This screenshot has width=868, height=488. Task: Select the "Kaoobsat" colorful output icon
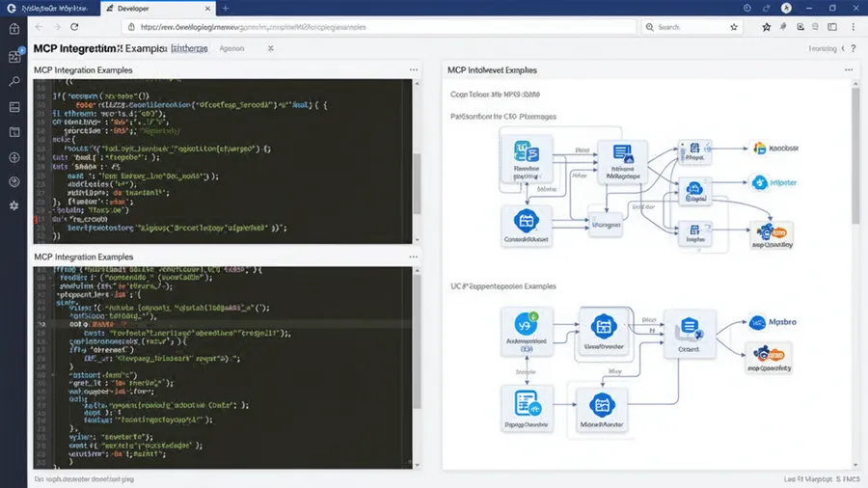click(760, 149)
